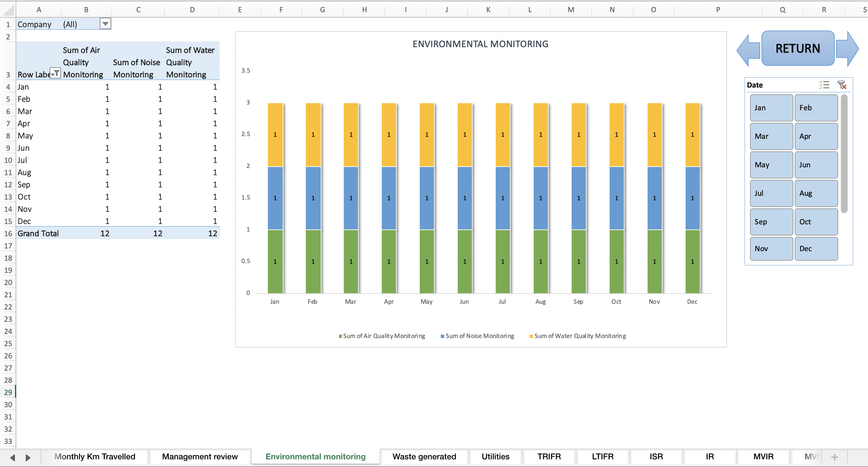Click the multi-select icon in Date slicer
The width and height of the screenshot is (868, 467).
(824, 85)
